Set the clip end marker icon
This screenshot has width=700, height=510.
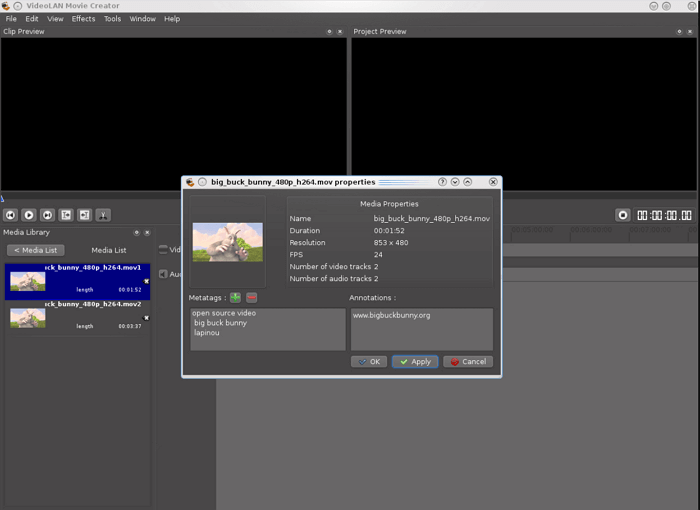[85, 215]
